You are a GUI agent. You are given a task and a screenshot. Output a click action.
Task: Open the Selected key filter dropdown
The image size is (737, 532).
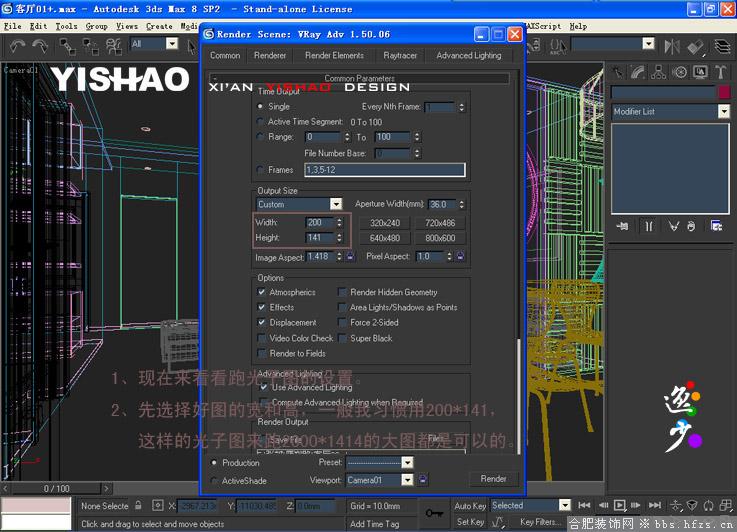click(565, 505)
